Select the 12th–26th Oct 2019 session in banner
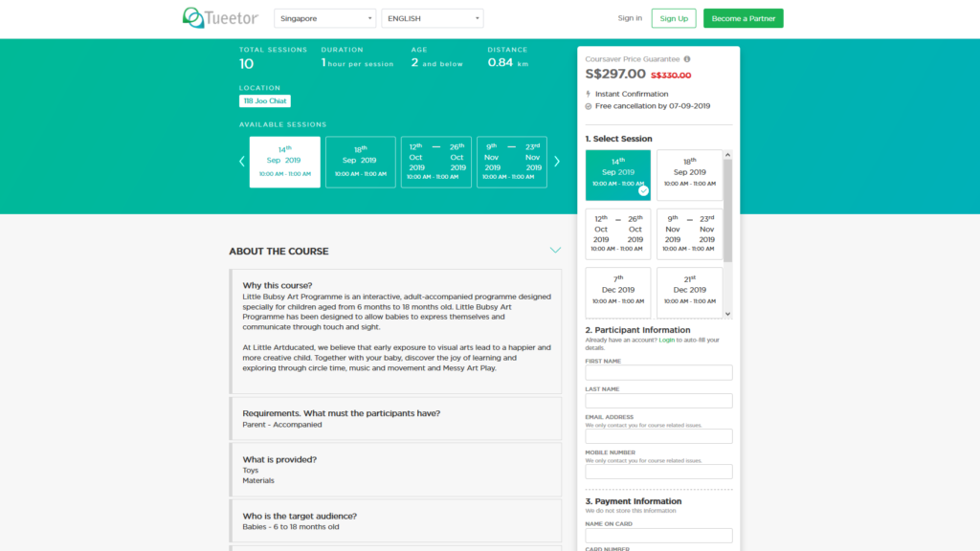 pyautogui.click(x=436, y=162)
